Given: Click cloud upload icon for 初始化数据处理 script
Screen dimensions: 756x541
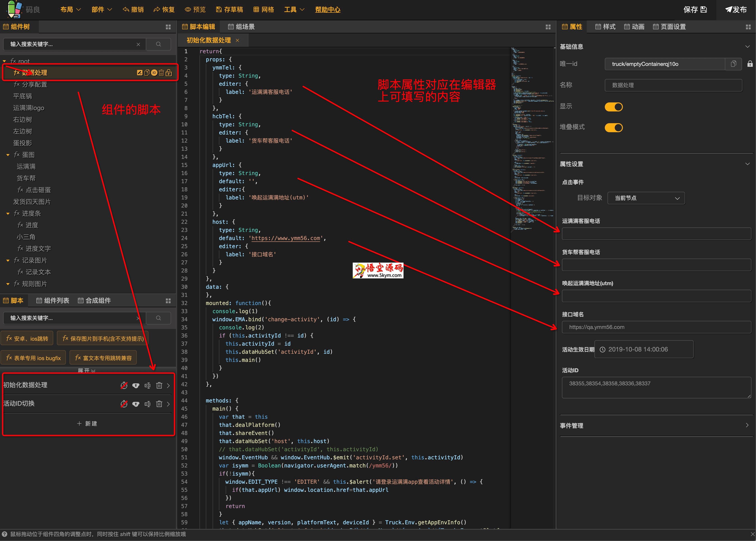Looking at the screenshot, I should [x=136, y=385].
